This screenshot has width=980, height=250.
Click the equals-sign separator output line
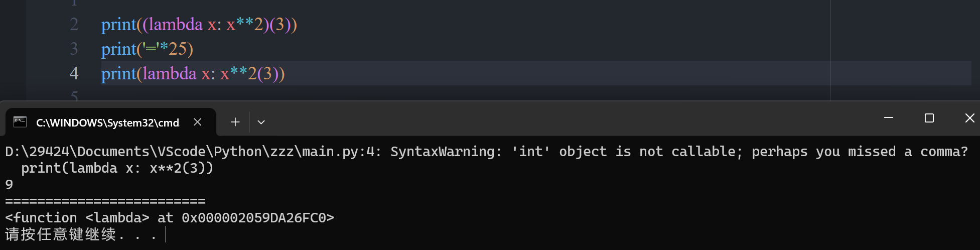point(105,201)
